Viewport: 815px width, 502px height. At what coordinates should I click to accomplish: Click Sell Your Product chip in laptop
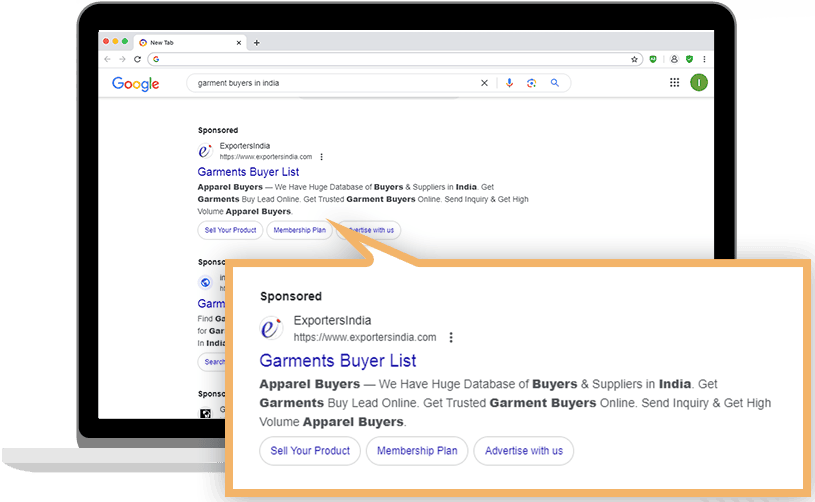[x=230, y=230]
